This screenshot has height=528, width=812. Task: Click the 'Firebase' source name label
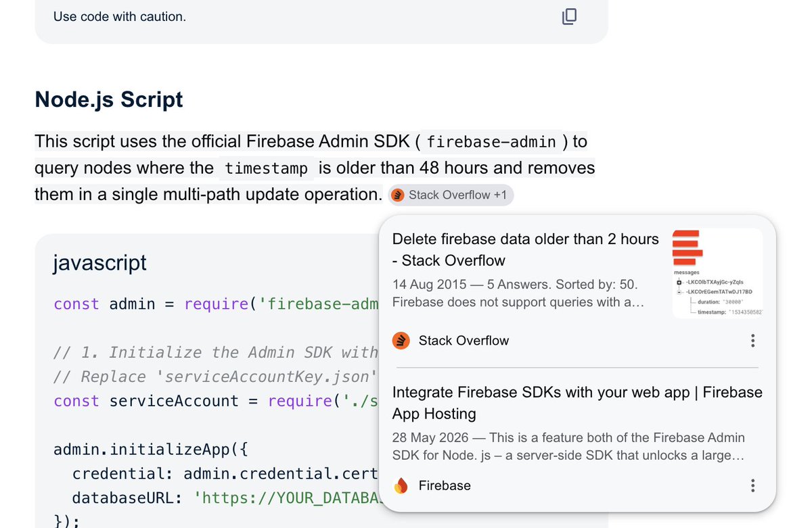tap(445, 485)
